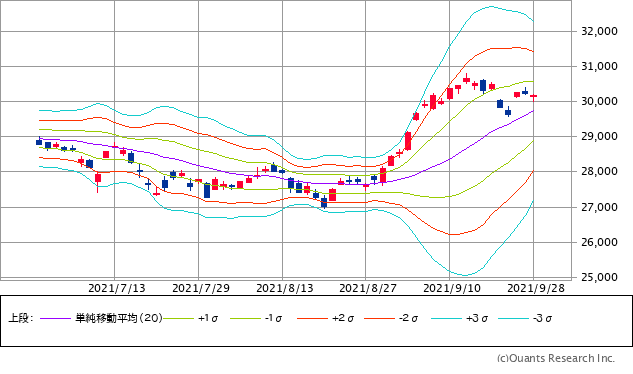The width and height of the screenshot is (633, 374).
Task: Click the 26,000 price axis label
Action: [x=599, y=242]
